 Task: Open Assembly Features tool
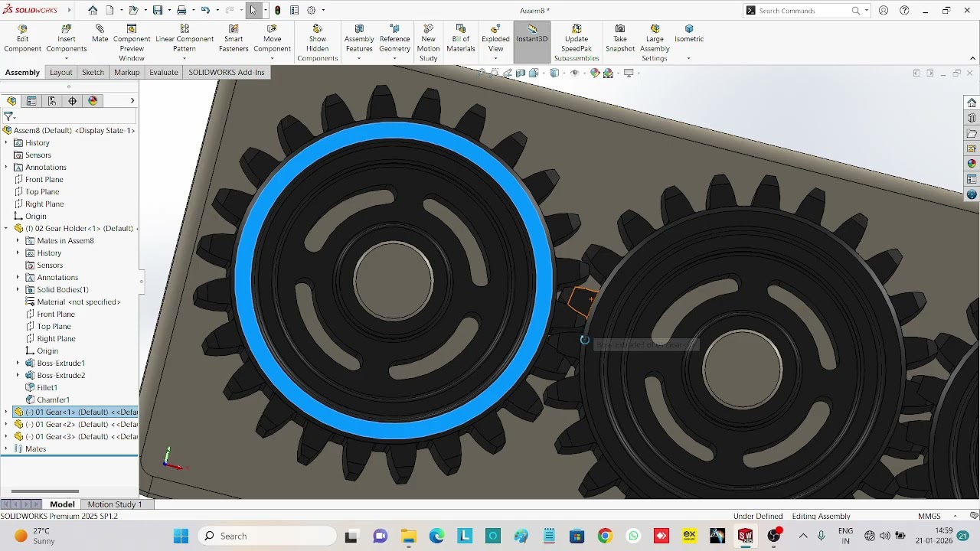tap(359, 39)
